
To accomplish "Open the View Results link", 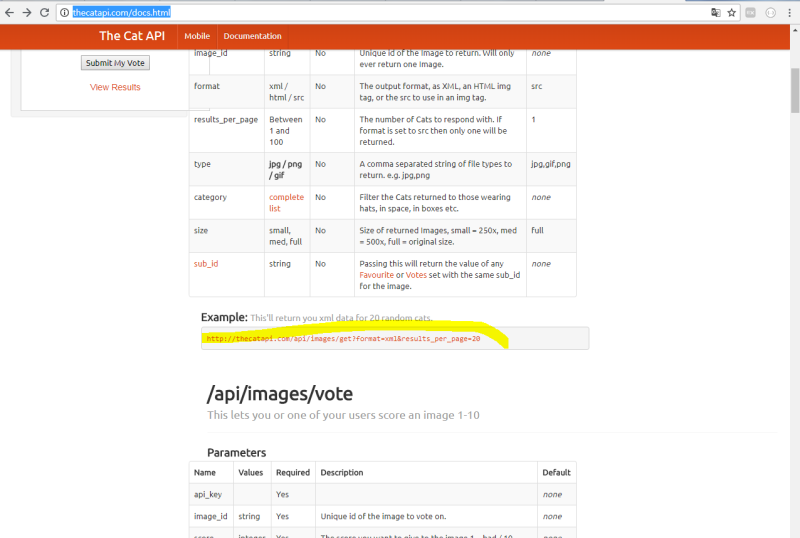I will (115, 87).
